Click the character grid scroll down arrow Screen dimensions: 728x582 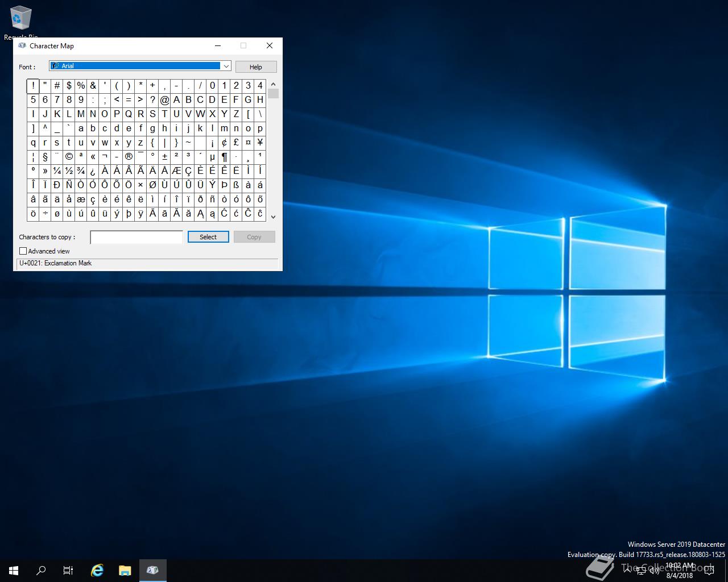point(273,217)
